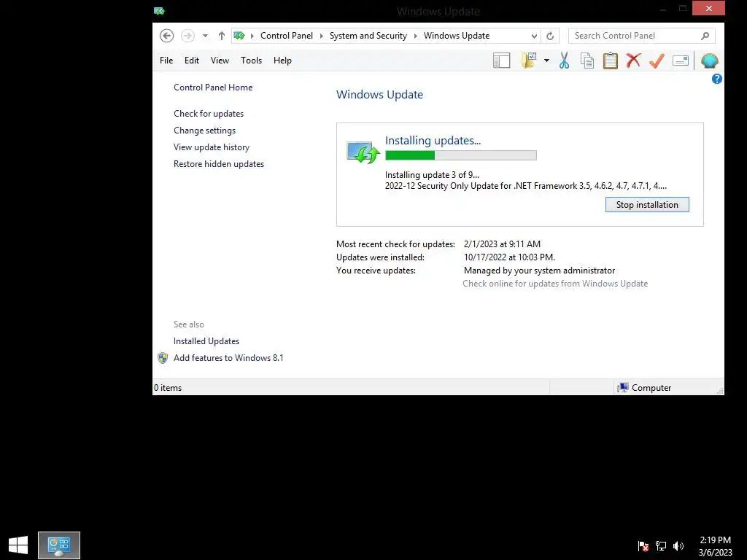Screen dimensions: 747x560
Task: Open Installed Updates under See also
Action: [206, 341]
